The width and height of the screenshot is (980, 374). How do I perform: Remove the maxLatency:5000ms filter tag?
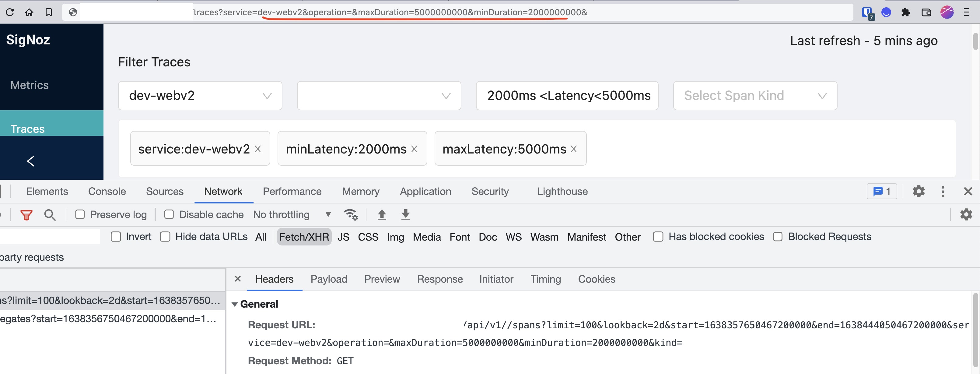(x=574, y=149)
